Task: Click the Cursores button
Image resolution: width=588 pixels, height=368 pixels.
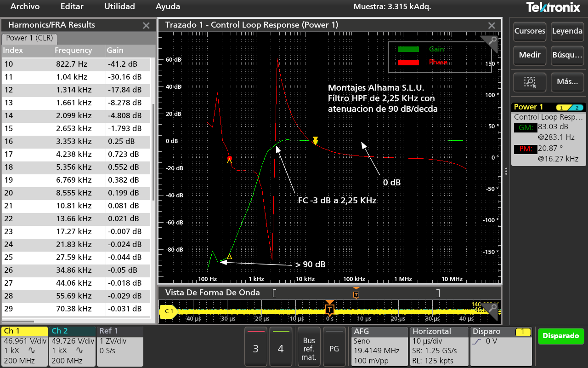Action: (530, 31)
